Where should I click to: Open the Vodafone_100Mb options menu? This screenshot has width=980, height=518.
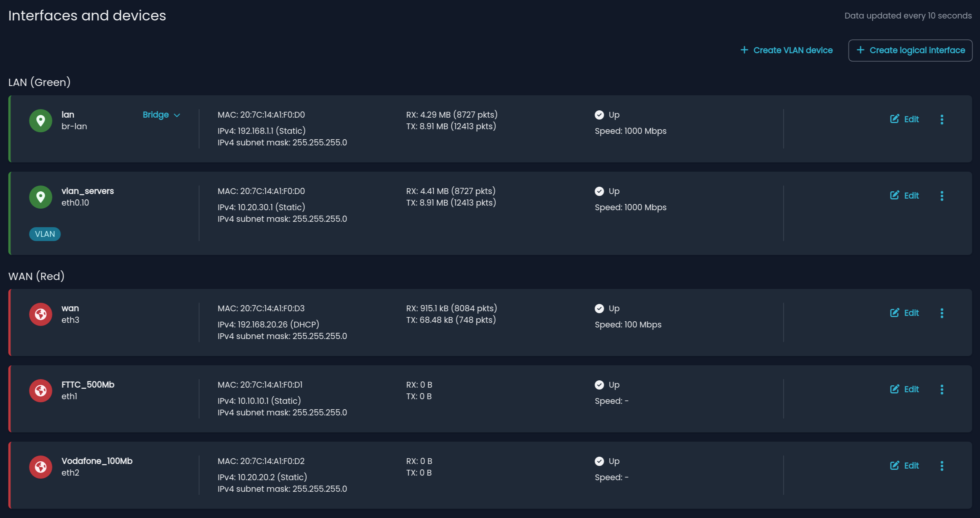click(x=942, y=466)
